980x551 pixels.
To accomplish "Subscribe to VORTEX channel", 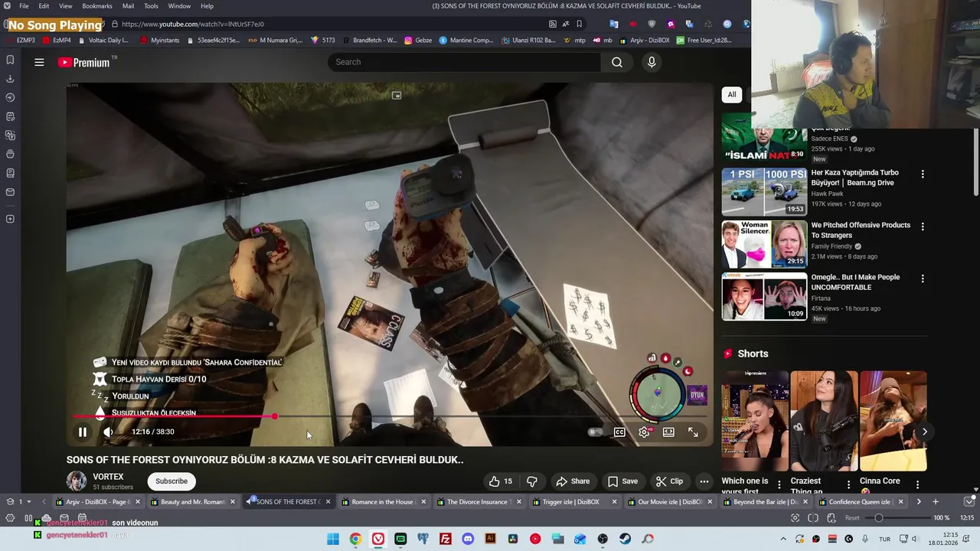I will coord(171,481).
